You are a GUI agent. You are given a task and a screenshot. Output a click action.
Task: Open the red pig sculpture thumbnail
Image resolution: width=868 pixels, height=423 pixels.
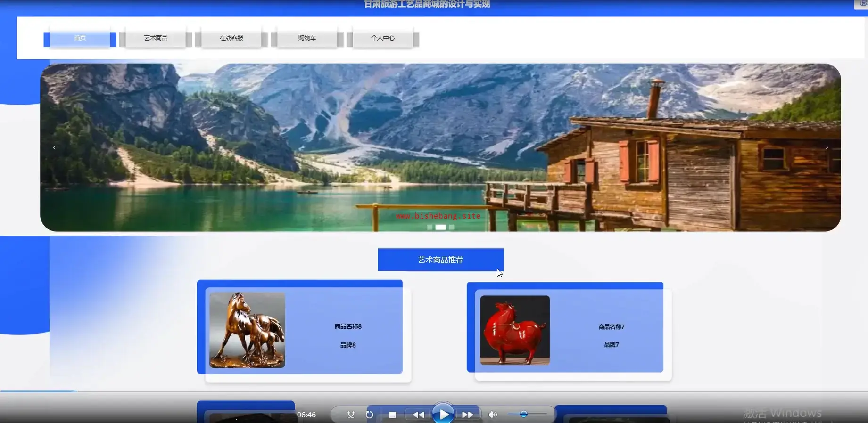[515, 330]
